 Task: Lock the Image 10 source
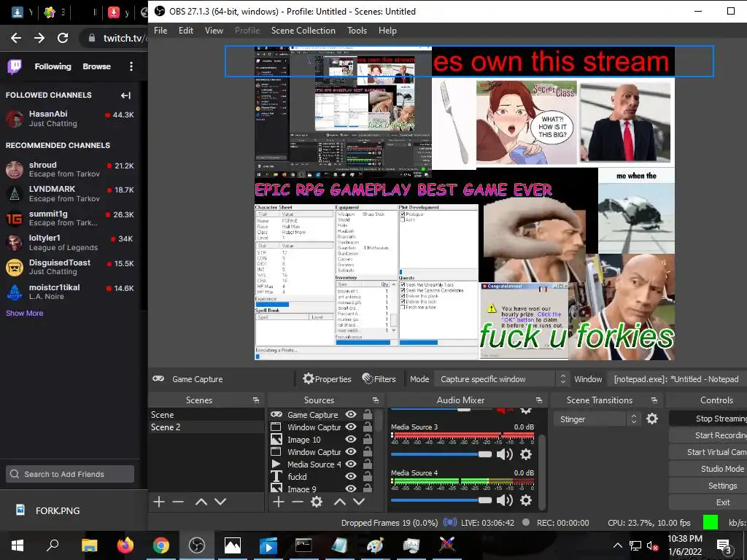click(368, 440)
